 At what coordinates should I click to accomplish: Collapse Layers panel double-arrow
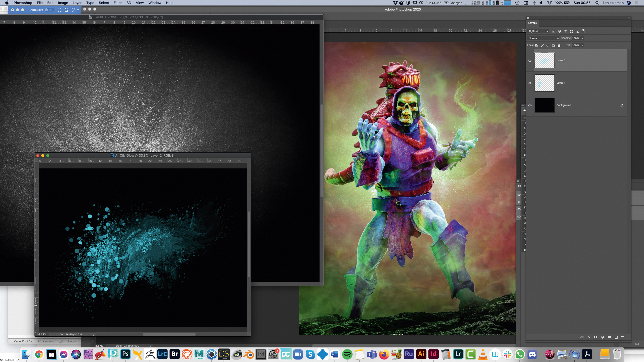628,18
